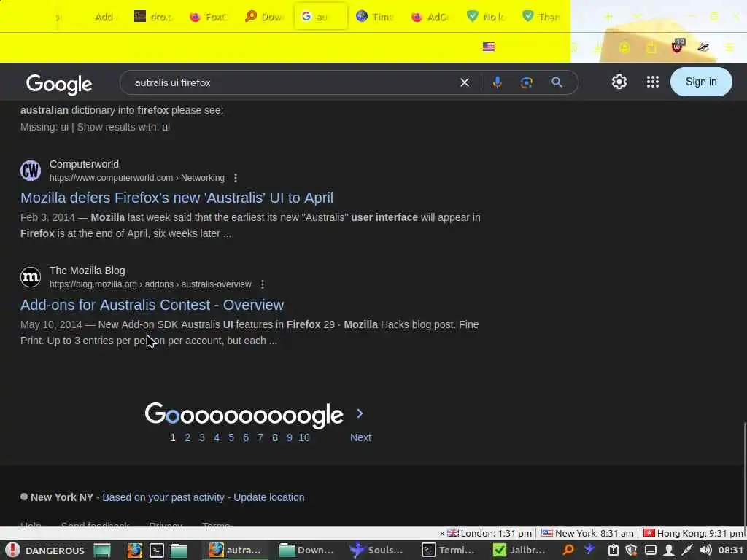747x560 pixels.
Task: Open Mozilla defers Firefox's Australis UI result
Action: click(177, 198)
